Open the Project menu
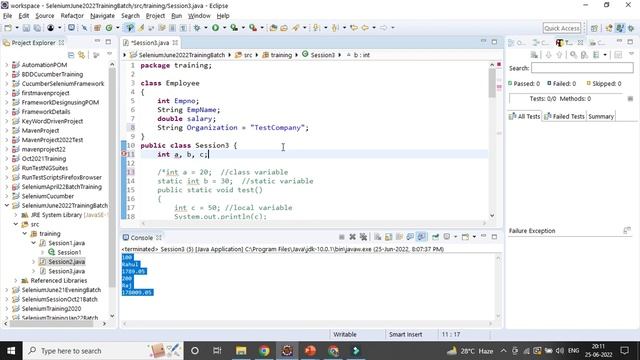 point(155,16)
